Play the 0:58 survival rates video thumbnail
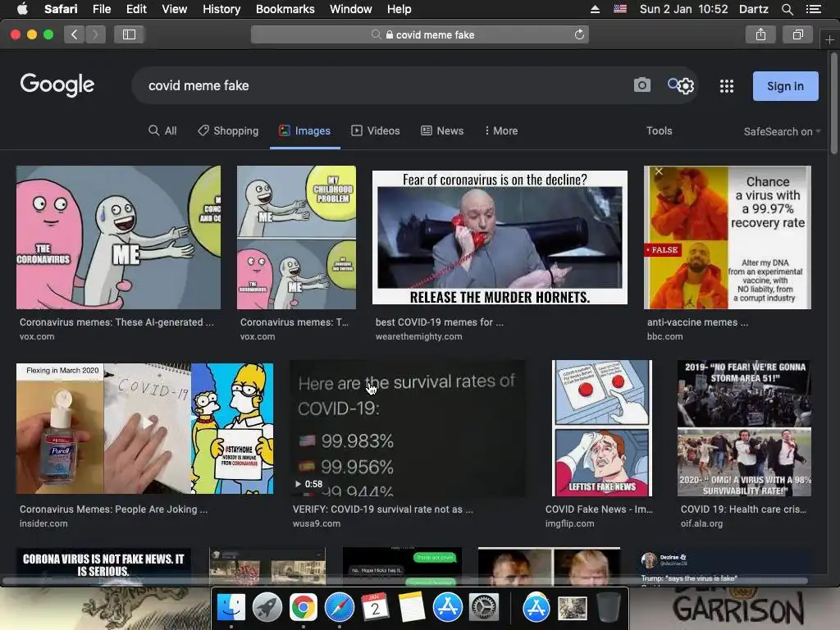 click(x=407, y=428)
